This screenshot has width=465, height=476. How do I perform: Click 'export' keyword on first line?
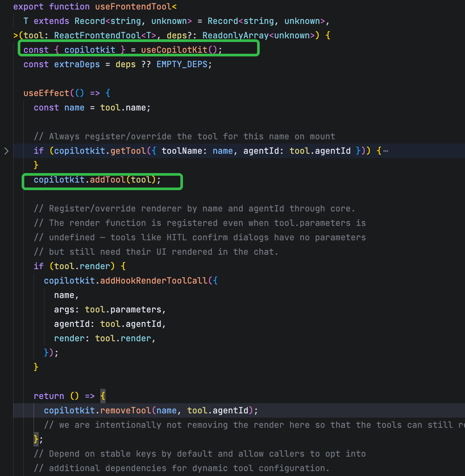29,7
